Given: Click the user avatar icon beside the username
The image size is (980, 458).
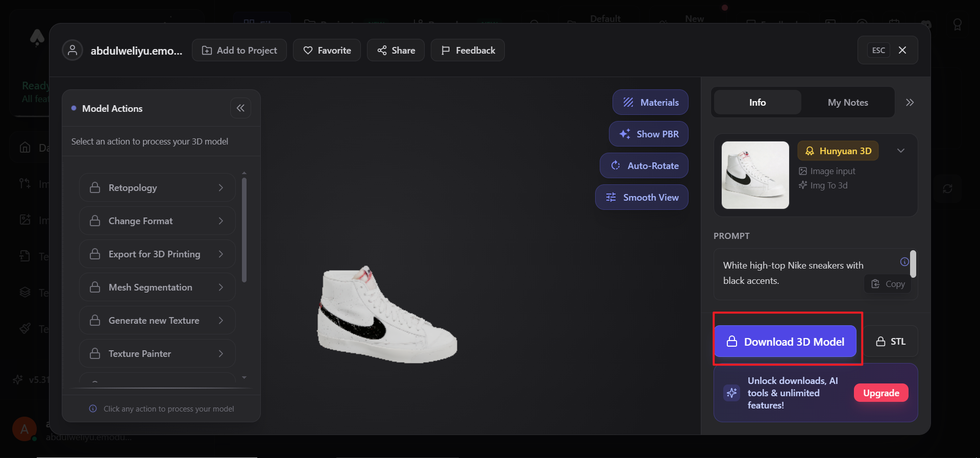Looking at the screenshot, I should [x=72, y=50].
